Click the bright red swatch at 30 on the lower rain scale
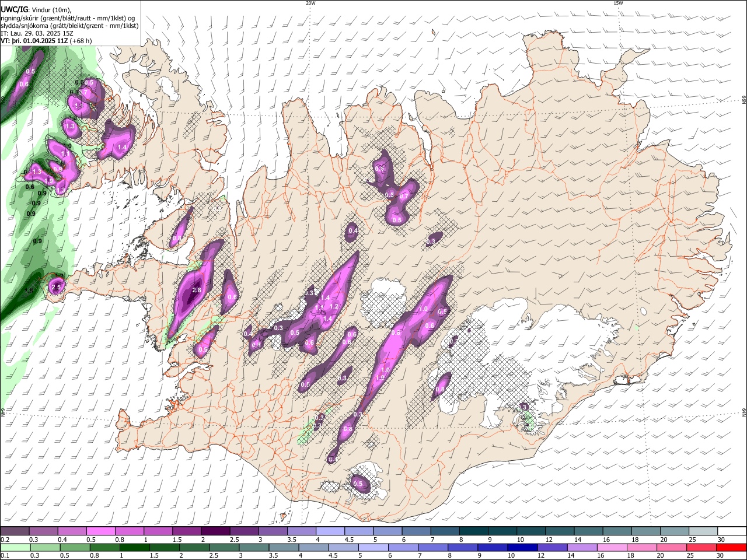The width and height of the screenshot is (747, 560). [x=732, y=547]
